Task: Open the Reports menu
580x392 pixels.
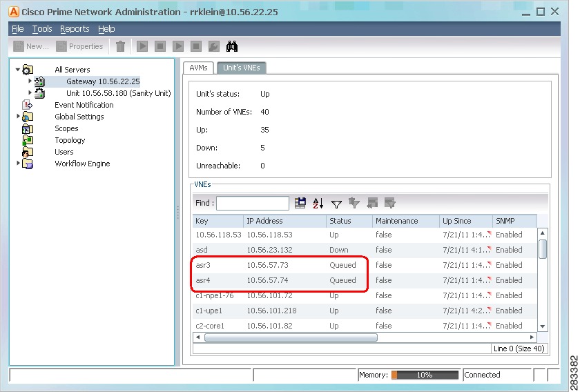Action: [x=75, y=29]
